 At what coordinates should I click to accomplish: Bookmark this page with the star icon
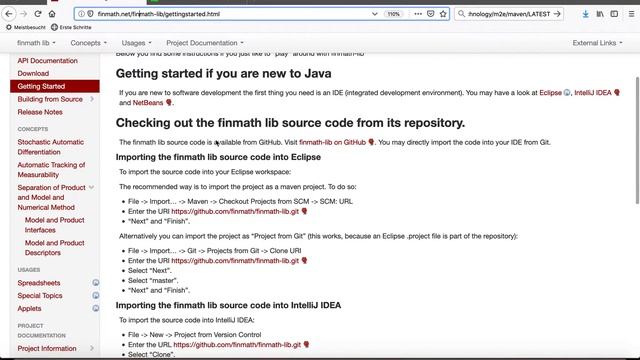pyautogui.click(x=443, y=14)
